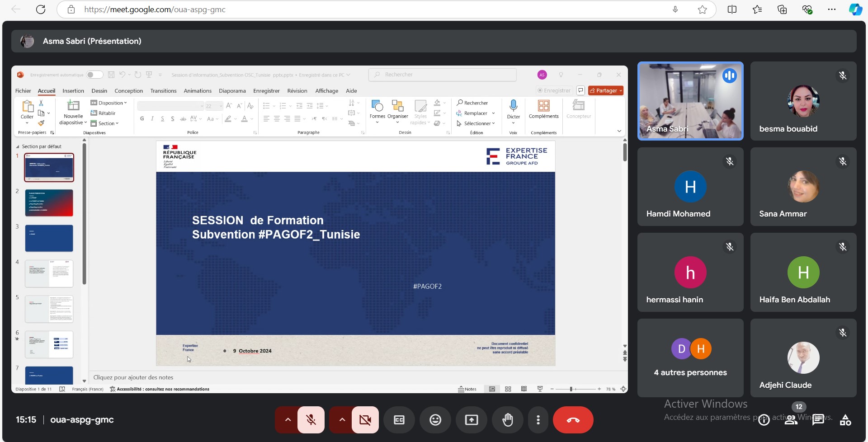Add this page to browser favorites
868x442 pixels.
coord(702,9)
